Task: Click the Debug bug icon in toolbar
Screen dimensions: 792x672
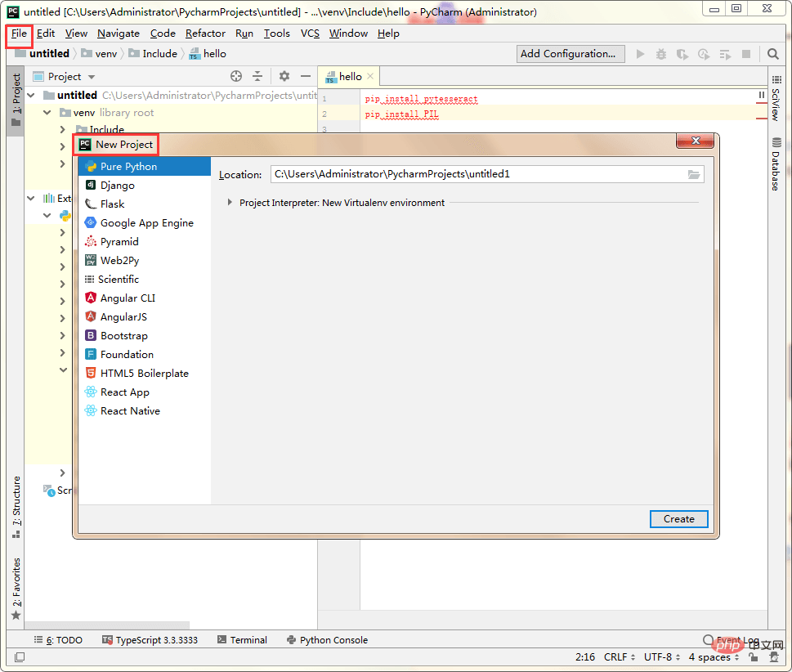Action: point(660,54)
